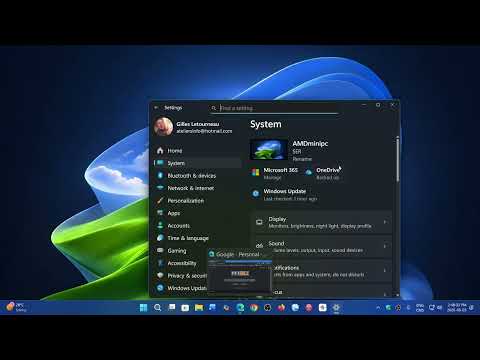Go back with the Settings back arrow
Viewport: 480px width, 360px height.
[x=156, y=108]
